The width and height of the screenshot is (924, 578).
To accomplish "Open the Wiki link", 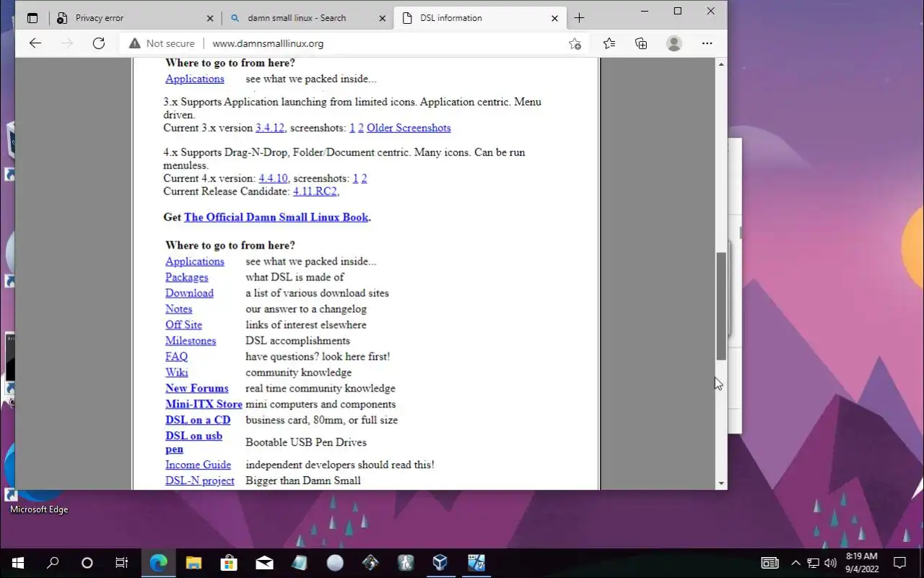I will [x=176, y=373].
